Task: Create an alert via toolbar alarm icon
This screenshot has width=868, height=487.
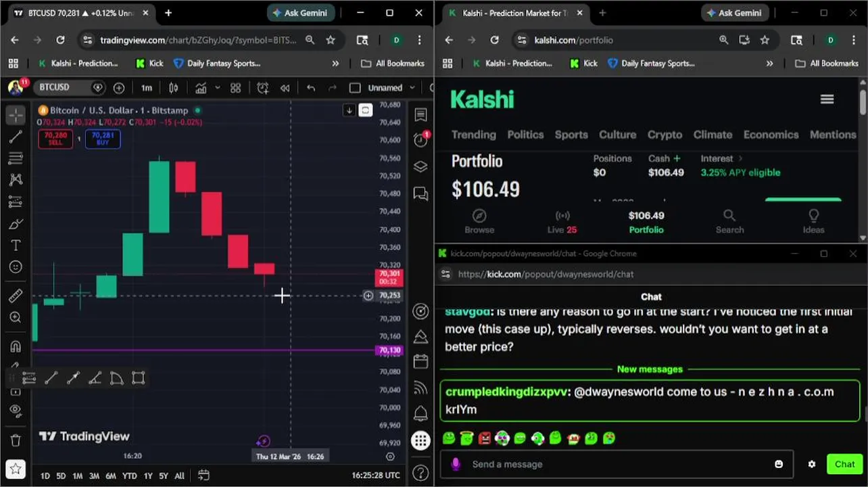Action: [262, 88]
